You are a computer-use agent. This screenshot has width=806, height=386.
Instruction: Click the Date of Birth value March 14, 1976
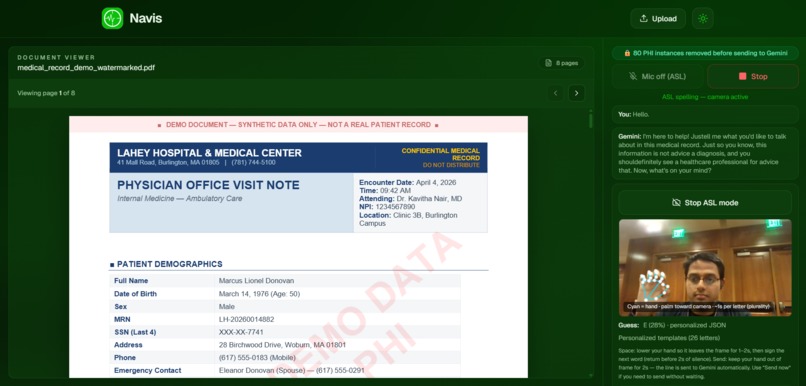tap(259, 294)
